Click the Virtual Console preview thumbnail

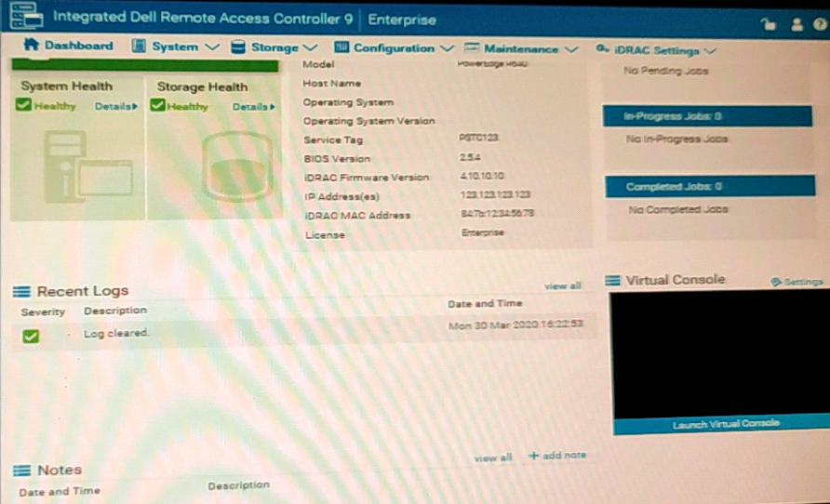pos(717,353)
